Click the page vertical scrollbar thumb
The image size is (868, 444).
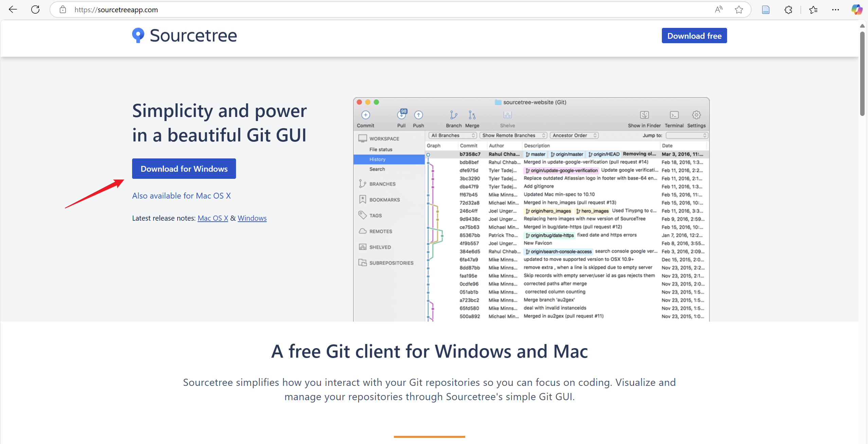862,73
